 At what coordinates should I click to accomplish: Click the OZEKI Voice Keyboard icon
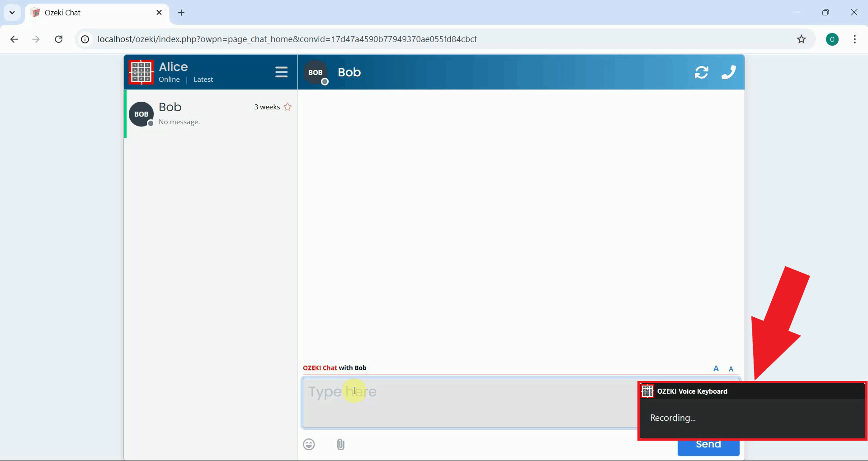648,391
